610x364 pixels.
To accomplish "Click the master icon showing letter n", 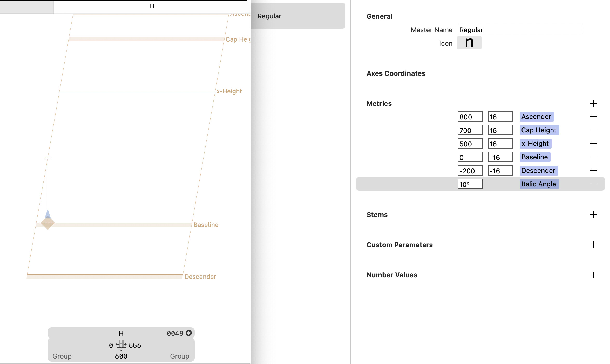I will (x=469, y=43).
